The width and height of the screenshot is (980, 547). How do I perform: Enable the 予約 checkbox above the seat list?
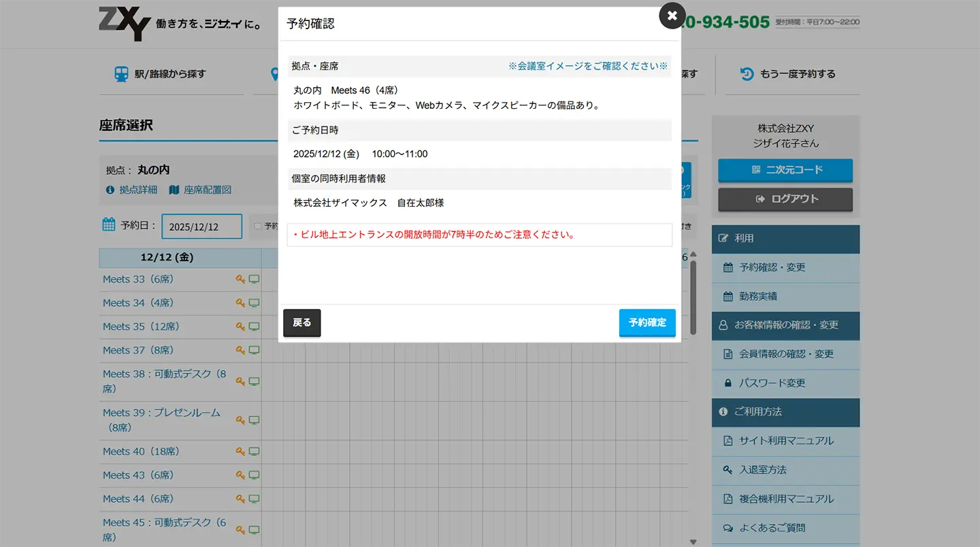[x=257, y=225]
